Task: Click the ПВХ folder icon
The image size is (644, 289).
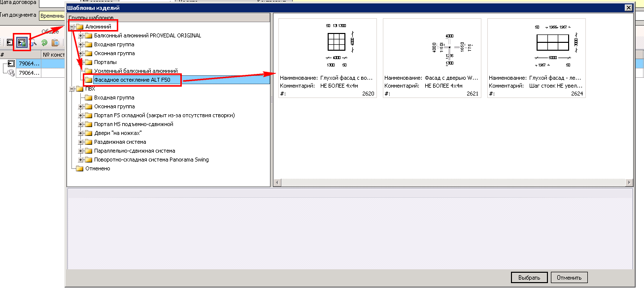Action: click(x=79, y=89)
